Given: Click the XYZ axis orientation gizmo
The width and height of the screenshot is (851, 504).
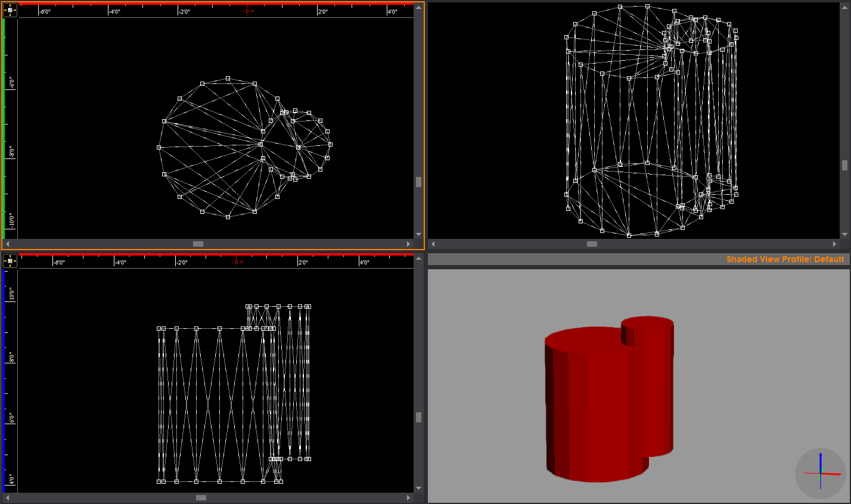Looking at the screenshot, I should (x=820, y=473).
